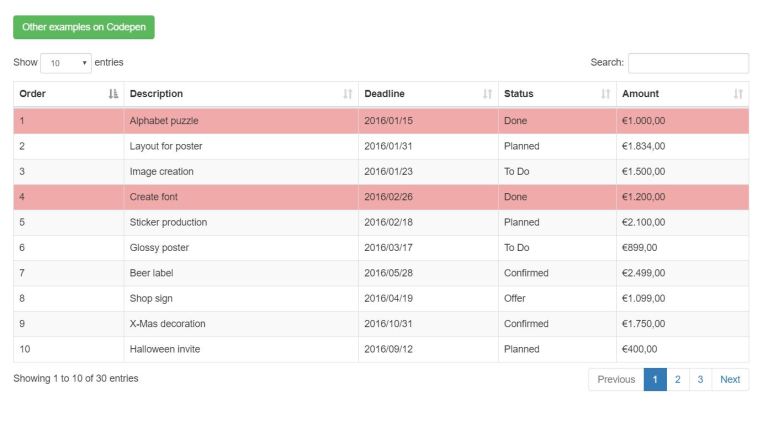The width and height of the screenshot is (768, 438).
Task: Select the X-Mas decoration cell
Action: [241, 324]
